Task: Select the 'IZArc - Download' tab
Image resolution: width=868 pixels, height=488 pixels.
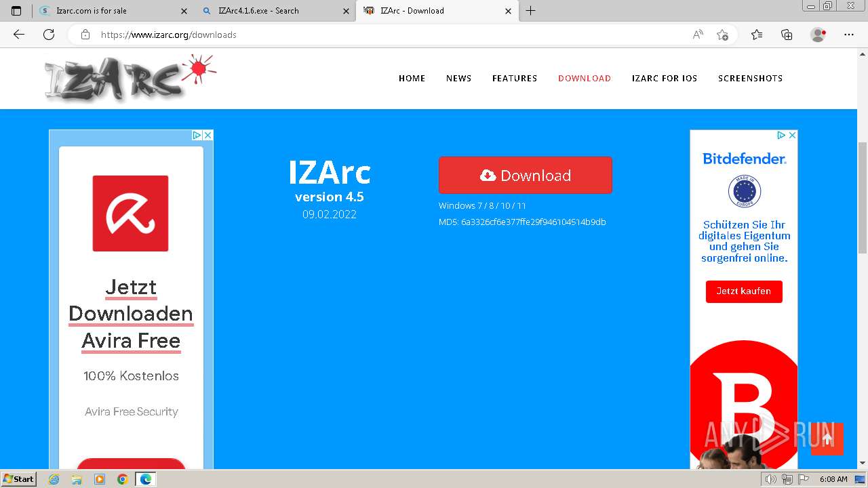Action: 437,11
